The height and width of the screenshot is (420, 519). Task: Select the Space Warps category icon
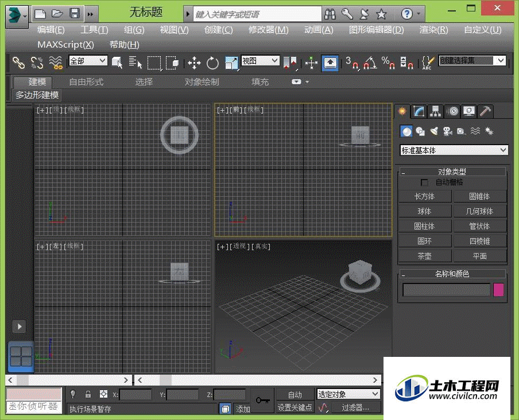[x=475, y=131]
